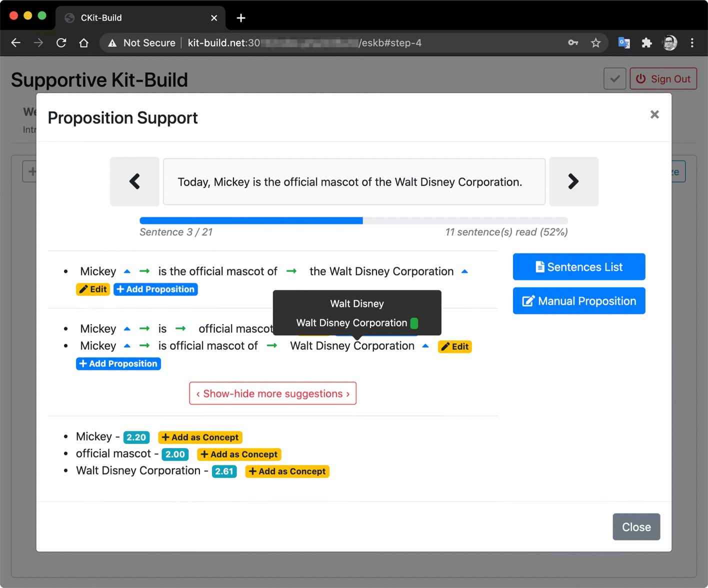Image resolution: width=708 pixels, height=588 pixels.
Task: Click the green marker beside Walt Disney Corporation
Action: [x=414, y=323]
